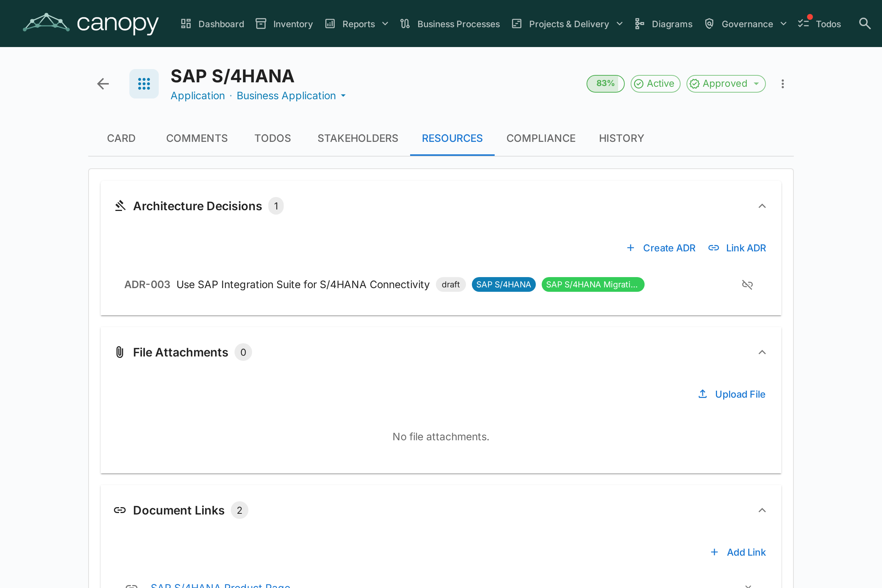Click the Active status chip
The image size is (882, 588).
(655, 84)
